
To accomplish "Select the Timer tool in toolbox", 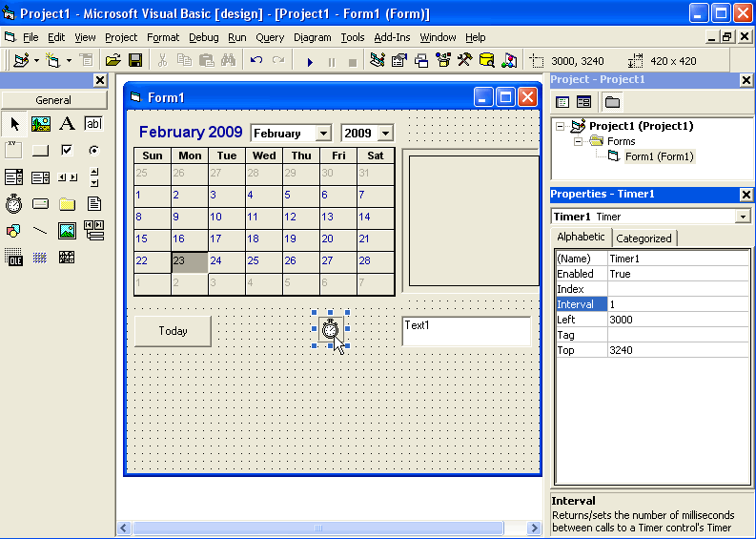I will pos(14,204).
